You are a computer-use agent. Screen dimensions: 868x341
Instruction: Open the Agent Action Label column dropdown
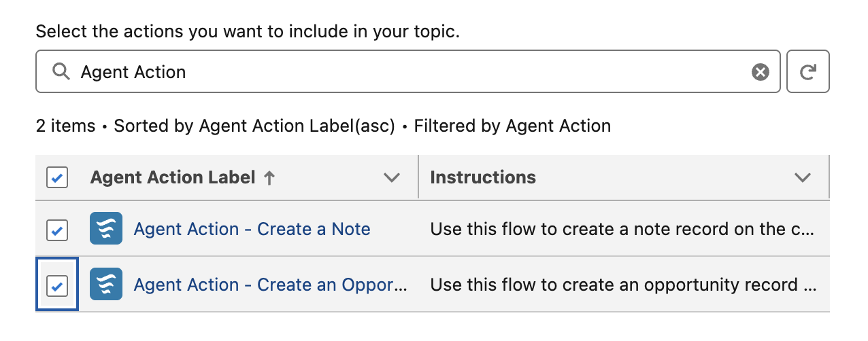pyautogui.click(x=391, y=178)
